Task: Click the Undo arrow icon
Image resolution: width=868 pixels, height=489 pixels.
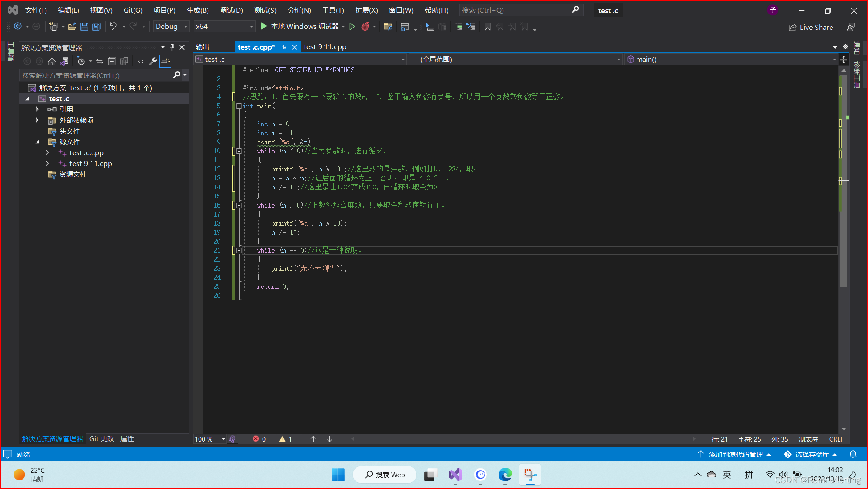Action: coord(113,27)
